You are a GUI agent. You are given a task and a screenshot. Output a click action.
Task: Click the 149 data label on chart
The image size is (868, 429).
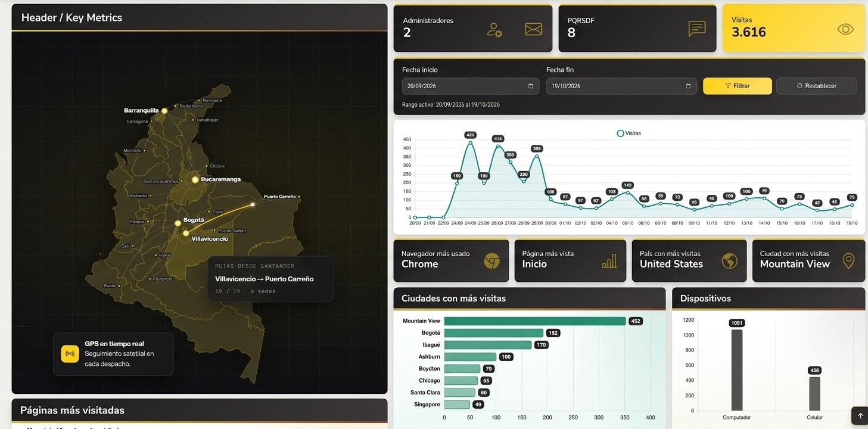click(x=627, y=185)
